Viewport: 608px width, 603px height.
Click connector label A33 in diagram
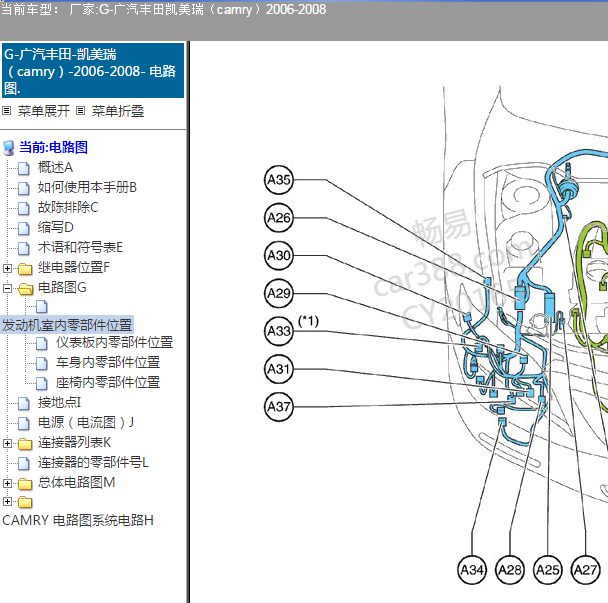[279, 331]
